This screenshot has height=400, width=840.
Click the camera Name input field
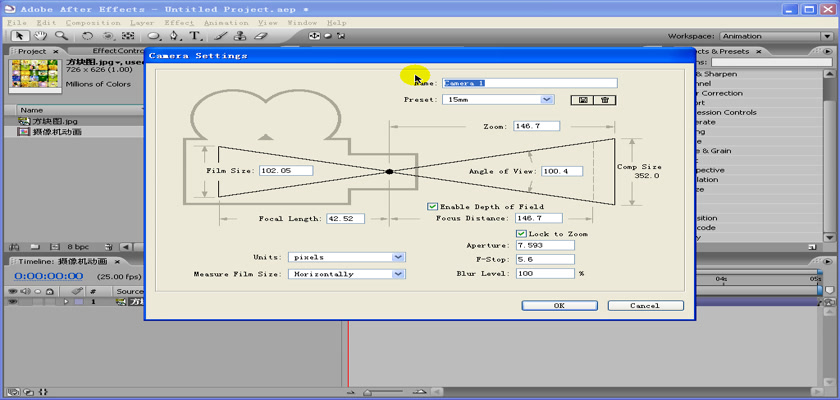pos(530,83)
